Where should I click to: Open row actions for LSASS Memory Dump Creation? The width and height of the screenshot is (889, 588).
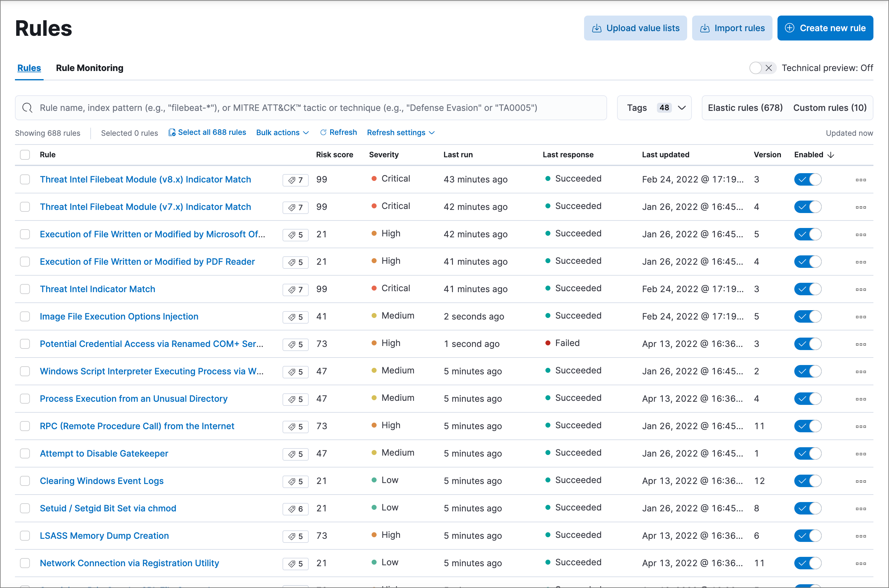861,536
